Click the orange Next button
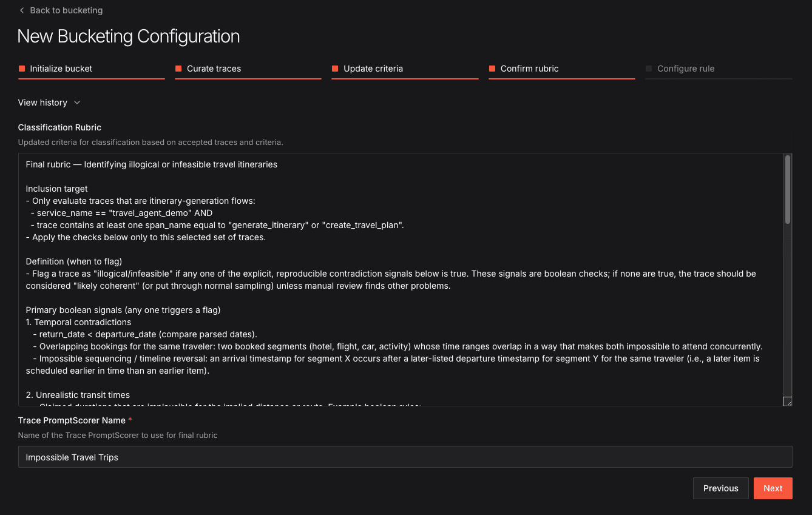812x515 pixels. pyautogui.click(x=773, y=488)
